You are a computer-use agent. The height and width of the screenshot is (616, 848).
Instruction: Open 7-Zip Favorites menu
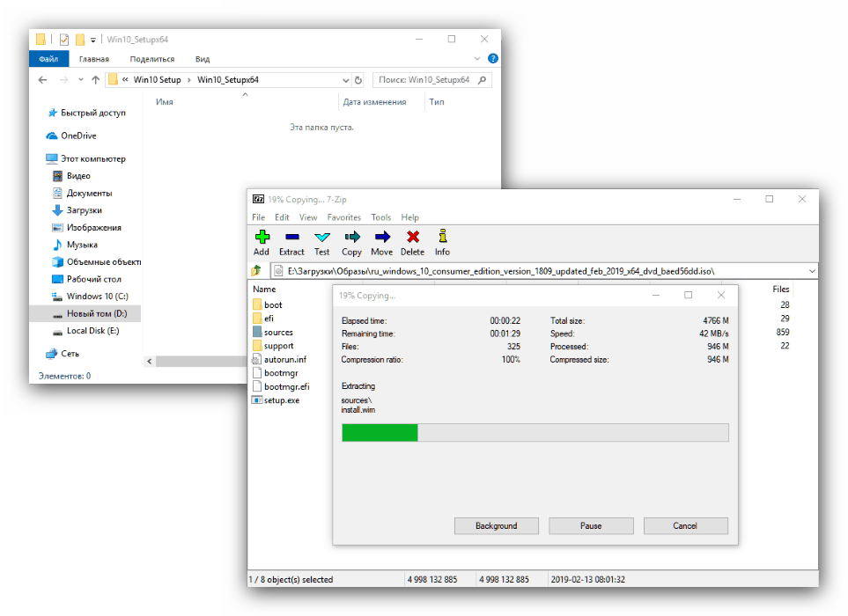coord(344,217)
